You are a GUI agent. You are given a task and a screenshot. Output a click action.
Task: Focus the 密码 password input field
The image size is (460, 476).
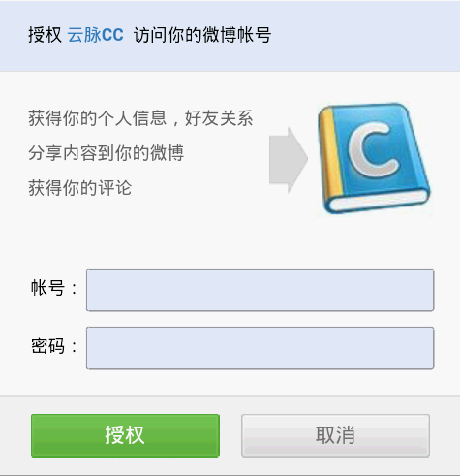tap(260, 348)
